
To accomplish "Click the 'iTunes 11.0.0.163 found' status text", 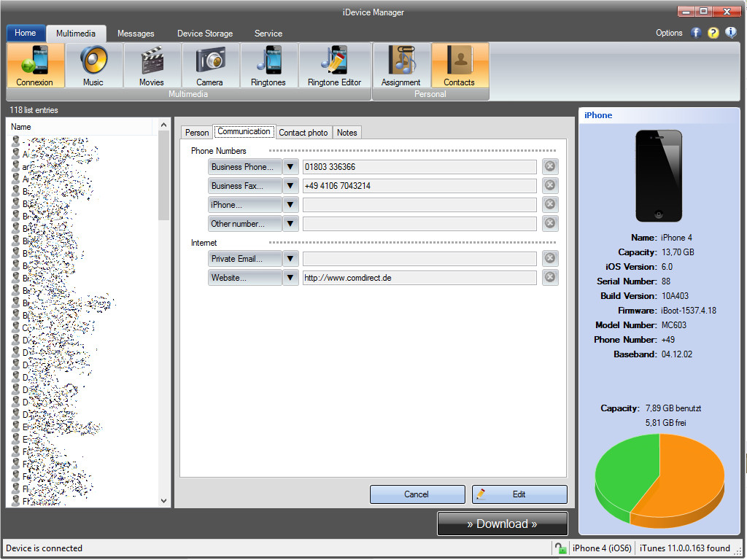I will 684,548.
